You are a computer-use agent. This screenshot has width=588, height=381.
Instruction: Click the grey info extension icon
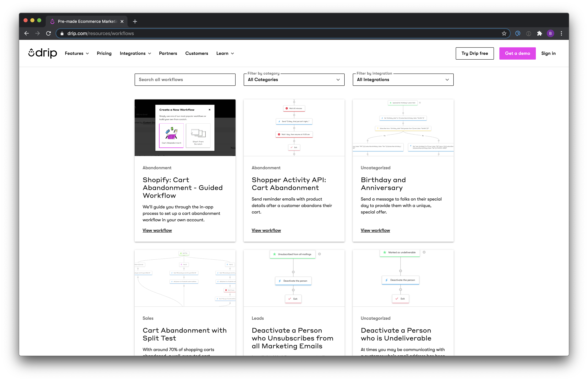tap(529, 33)
